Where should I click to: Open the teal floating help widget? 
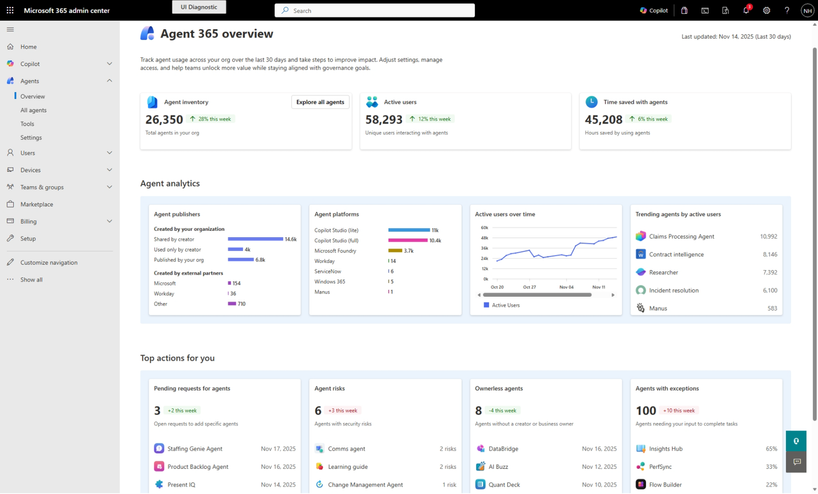(796, 441)
